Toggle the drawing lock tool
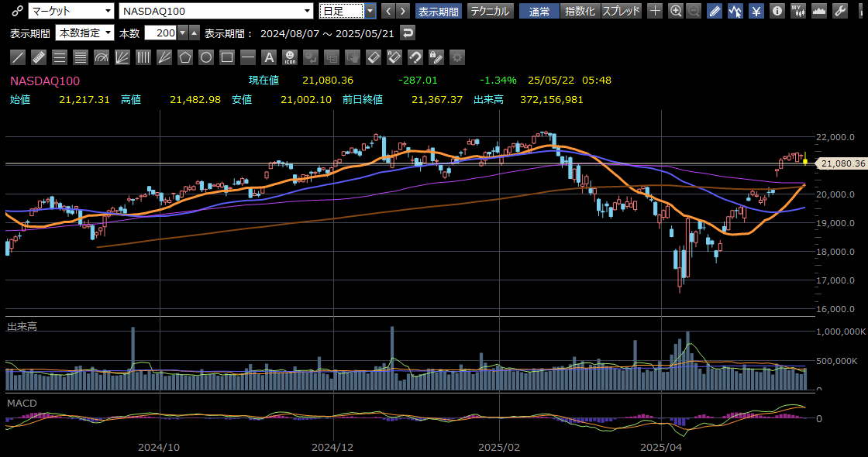 436,57
